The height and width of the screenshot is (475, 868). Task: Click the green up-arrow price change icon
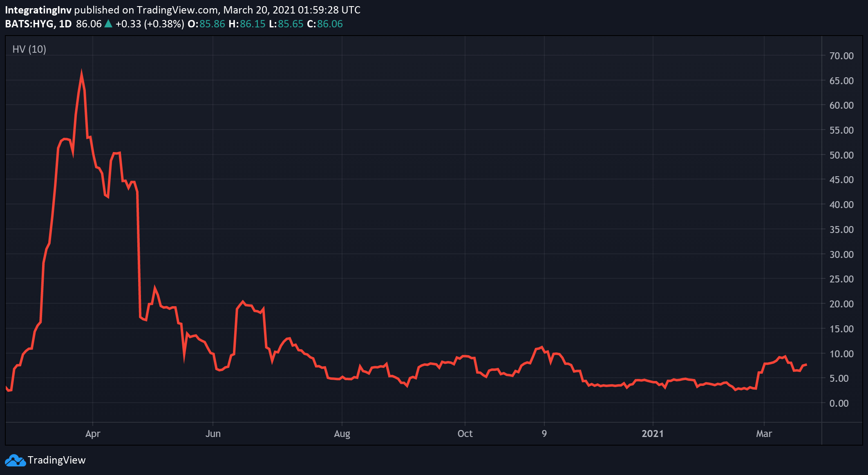click(x=108, y=24)
